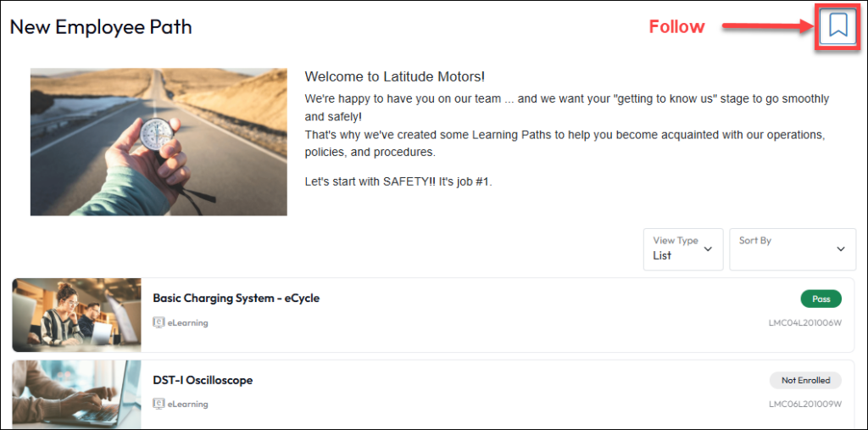Screen dimensions: 868x430
Task: Click the Not Enrolled status badge
Action: click(805, 380)
